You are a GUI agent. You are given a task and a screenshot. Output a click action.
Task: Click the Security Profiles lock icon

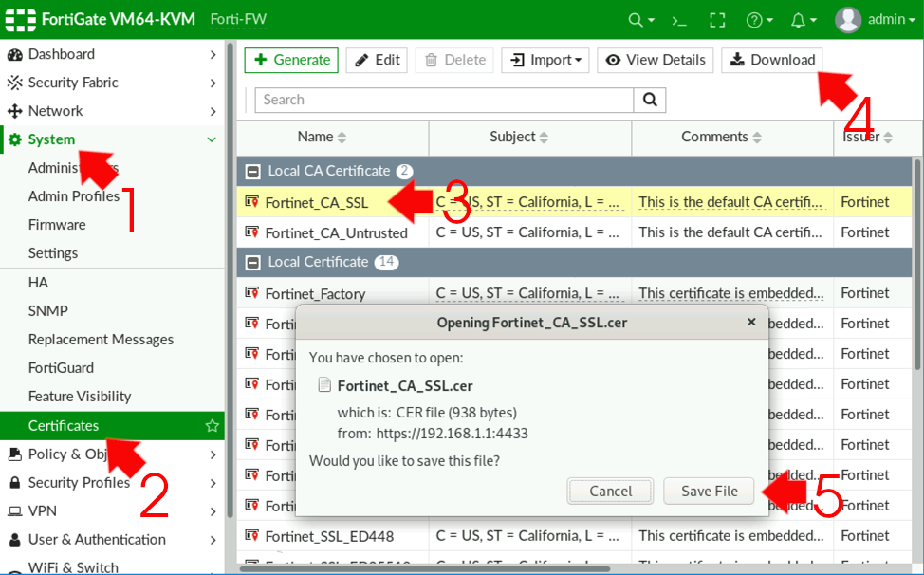15,483
